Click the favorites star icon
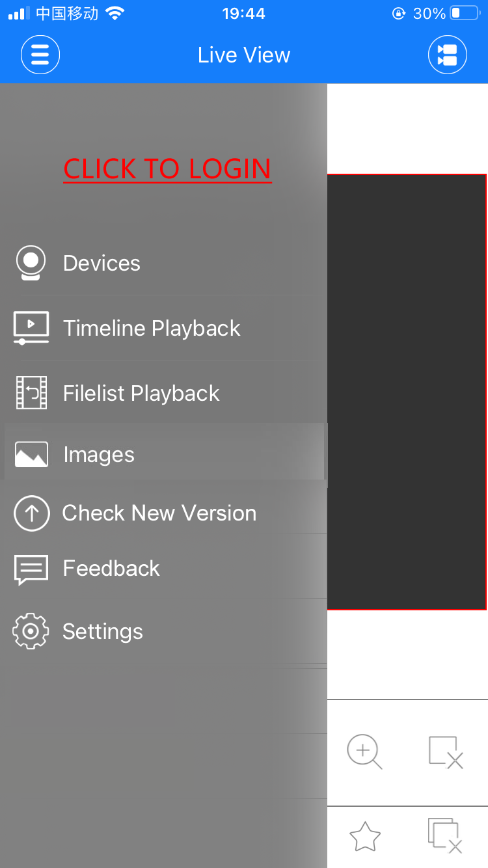The image size is (488, 868). click(x=364, y=837)
